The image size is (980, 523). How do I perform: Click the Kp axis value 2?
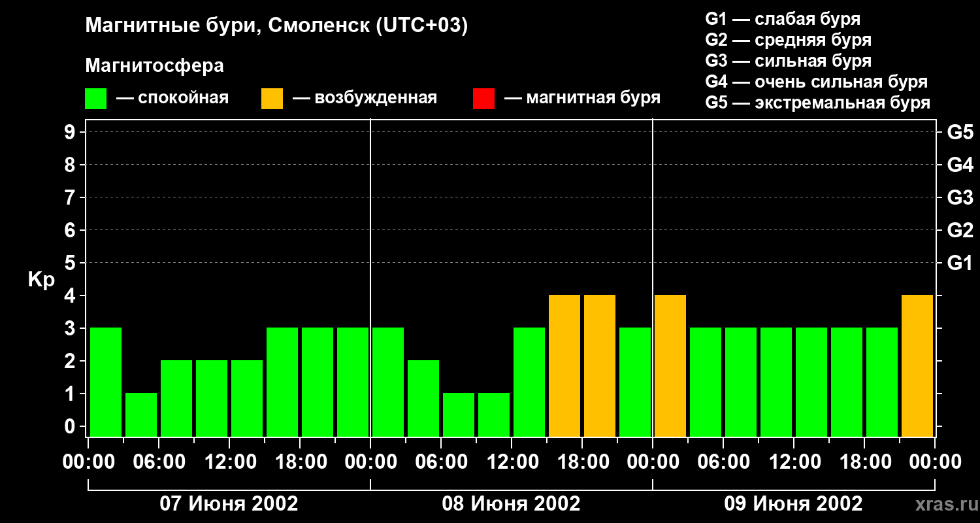[71, 361]
